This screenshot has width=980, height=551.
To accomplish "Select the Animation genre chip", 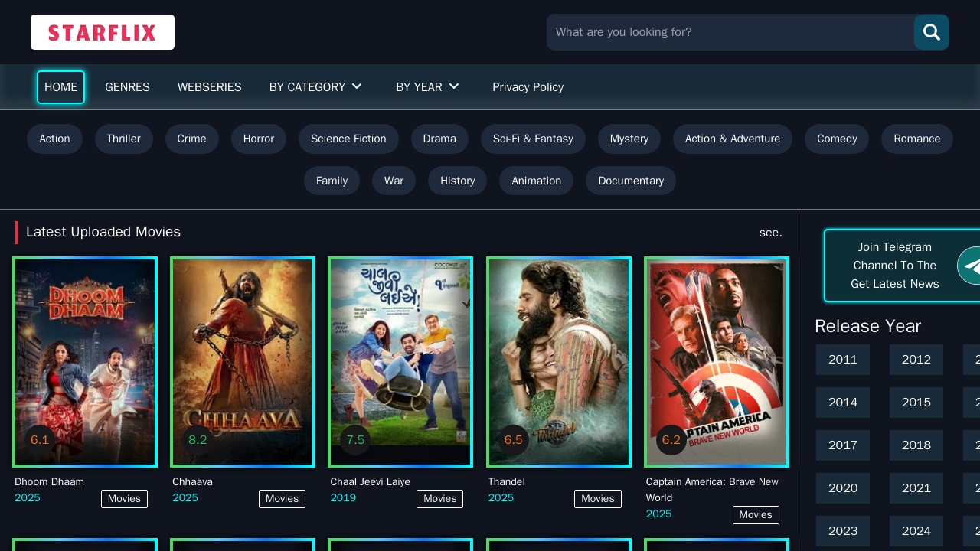I will [537, 181].
